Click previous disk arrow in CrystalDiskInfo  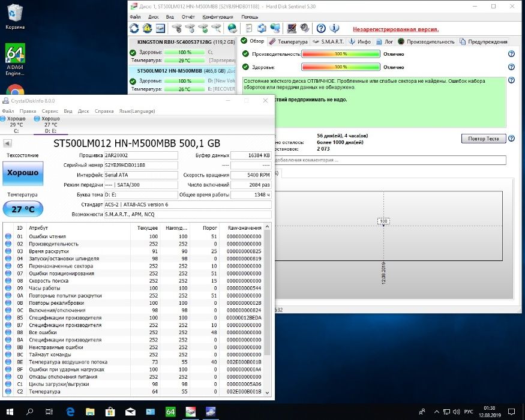pos(7,143)
